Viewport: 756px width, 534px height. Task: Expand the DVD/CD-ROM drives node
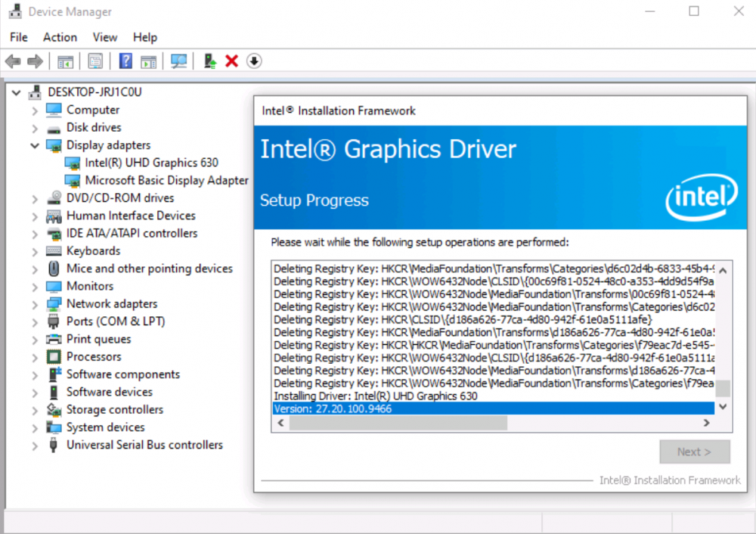tap(35, 198)
